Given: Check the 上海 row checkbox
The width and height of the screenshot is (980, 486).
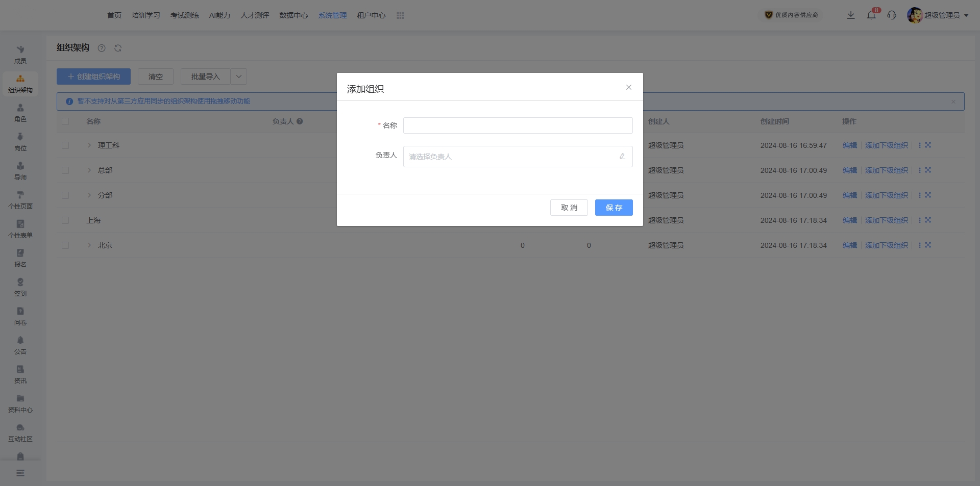Looking at the screenshot, I should 65,220.
